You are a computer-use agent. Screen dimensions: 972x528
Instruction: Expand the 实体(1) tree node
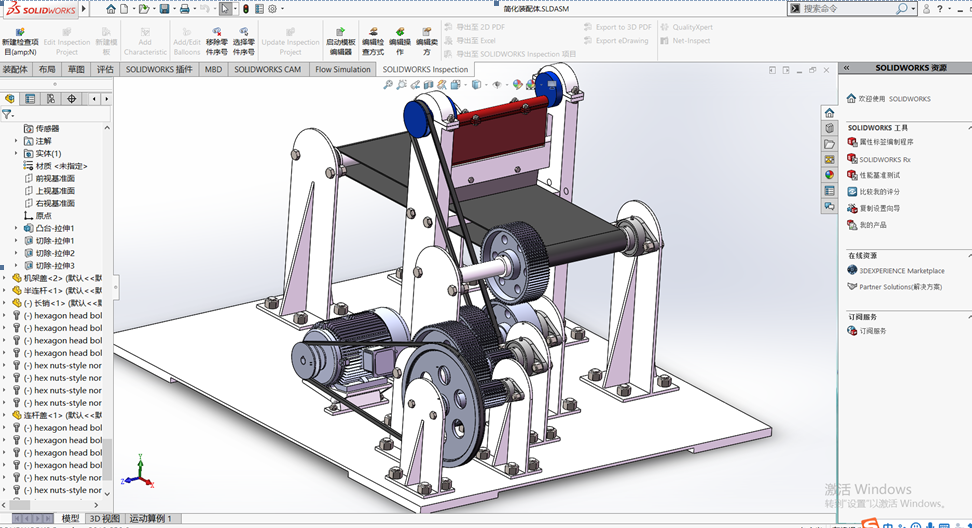16,154
